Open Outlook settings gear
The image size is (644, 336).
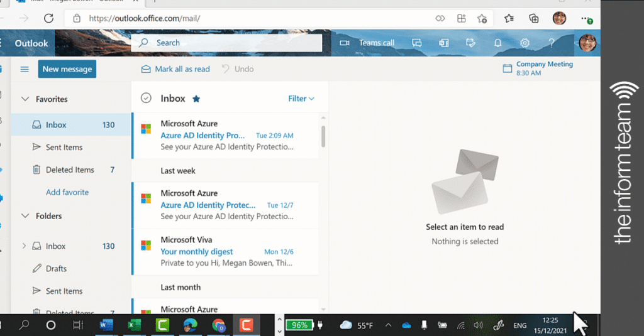[525, 43]
